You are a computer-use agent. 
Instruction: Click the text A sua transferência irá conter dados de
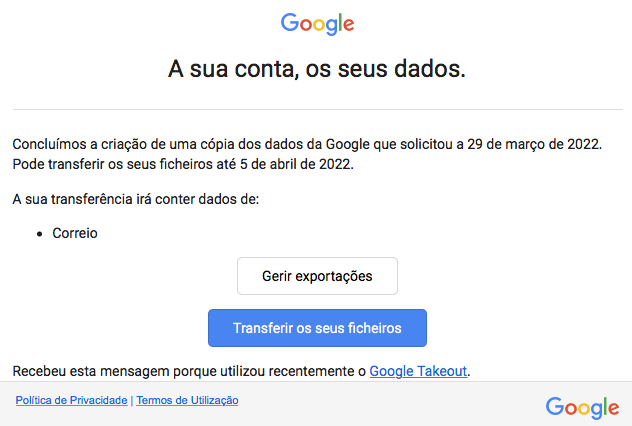(x=135, y=199)
